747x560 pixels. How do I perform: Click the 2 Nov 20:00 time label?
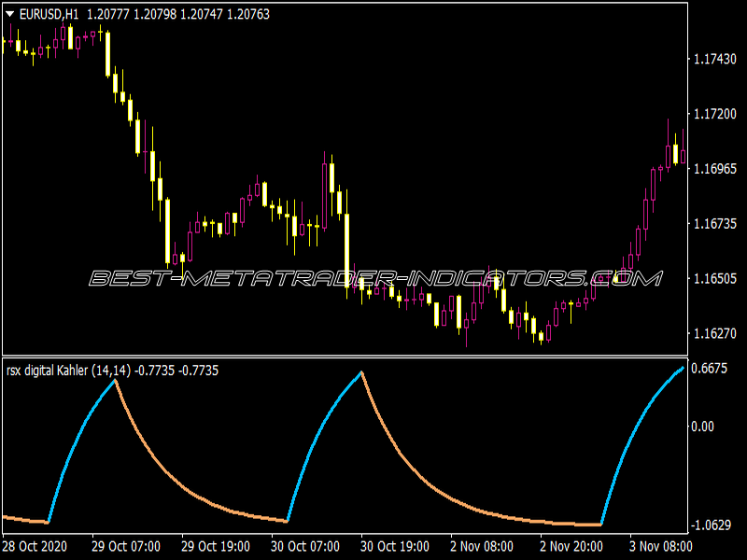571,546
